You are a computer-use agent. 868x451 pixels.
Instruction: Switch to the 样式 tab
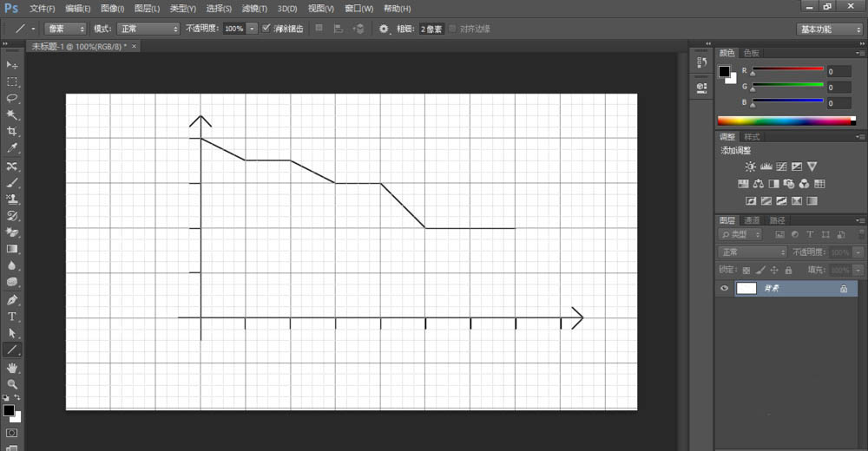pos(751,137)
